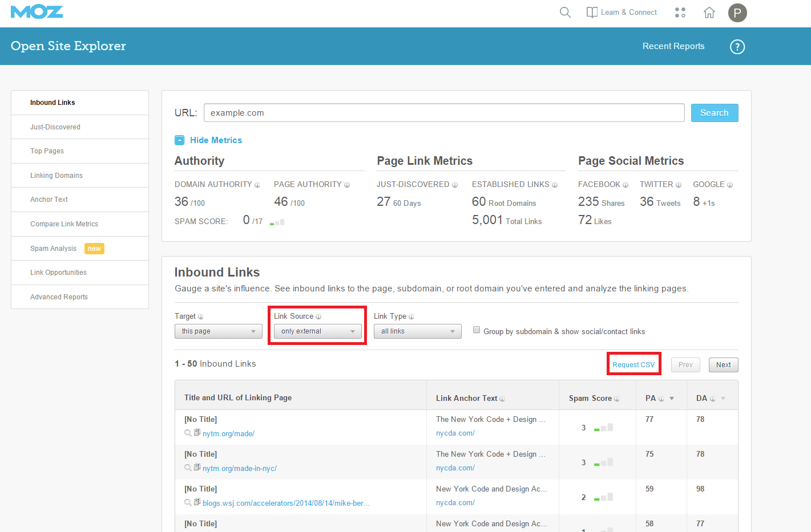The width and height of the screenshot is (811, 532).
Task: Show info icon beside PA column
Action: (x=661, y=399)
